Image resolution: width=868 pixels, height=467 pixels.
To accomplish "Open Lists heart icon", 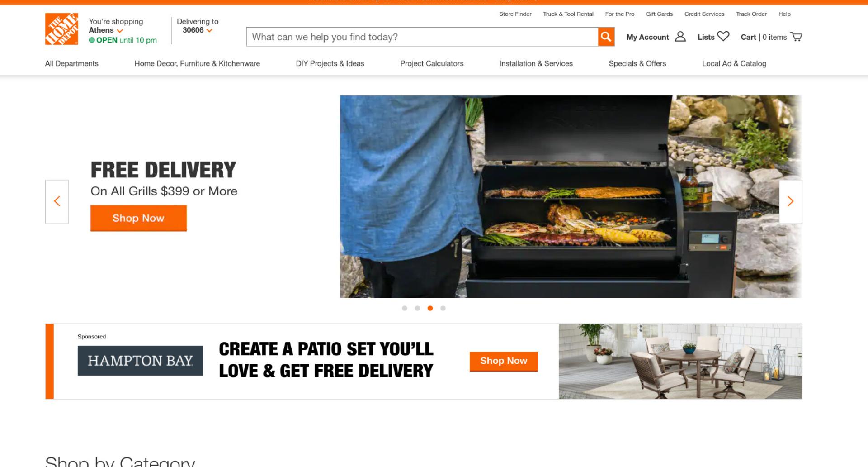I will pos(723,36).
